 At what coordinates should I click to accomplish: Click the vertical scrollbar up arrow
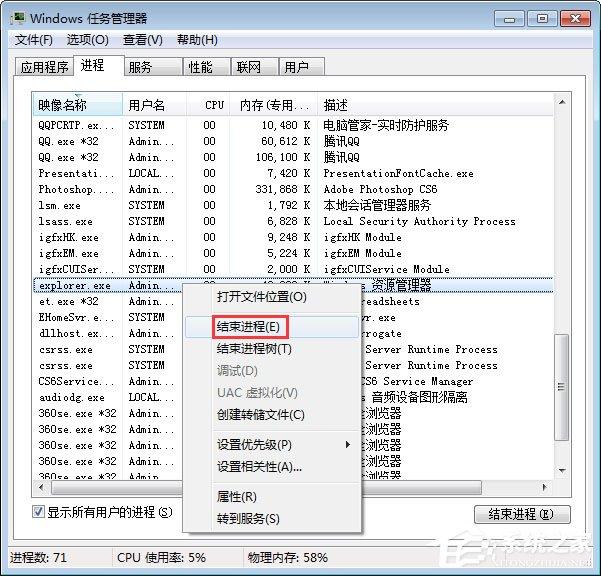coord(562,102)
